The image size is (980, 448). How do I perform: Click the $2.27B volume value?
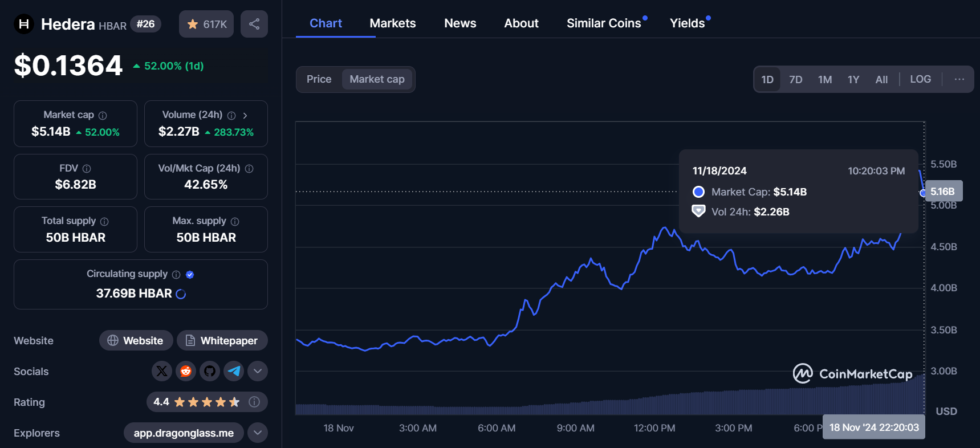coord(178,132)
